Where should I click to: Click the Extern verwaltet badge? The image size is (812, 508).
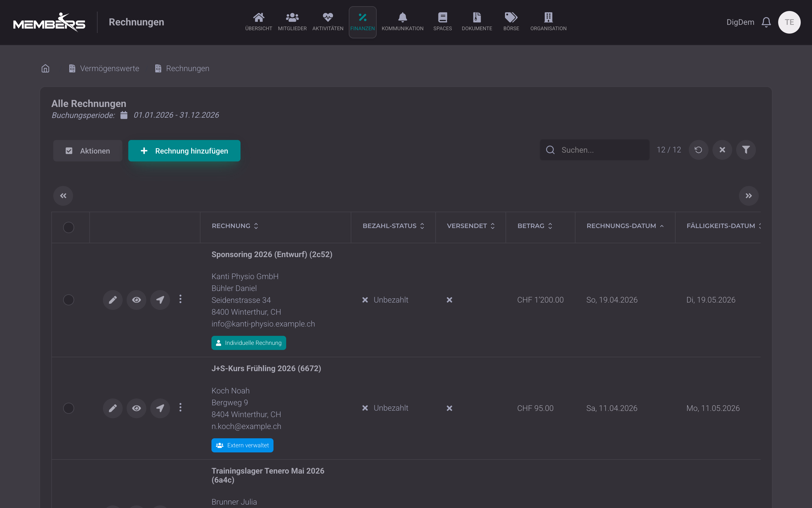[x=242, y=445]
